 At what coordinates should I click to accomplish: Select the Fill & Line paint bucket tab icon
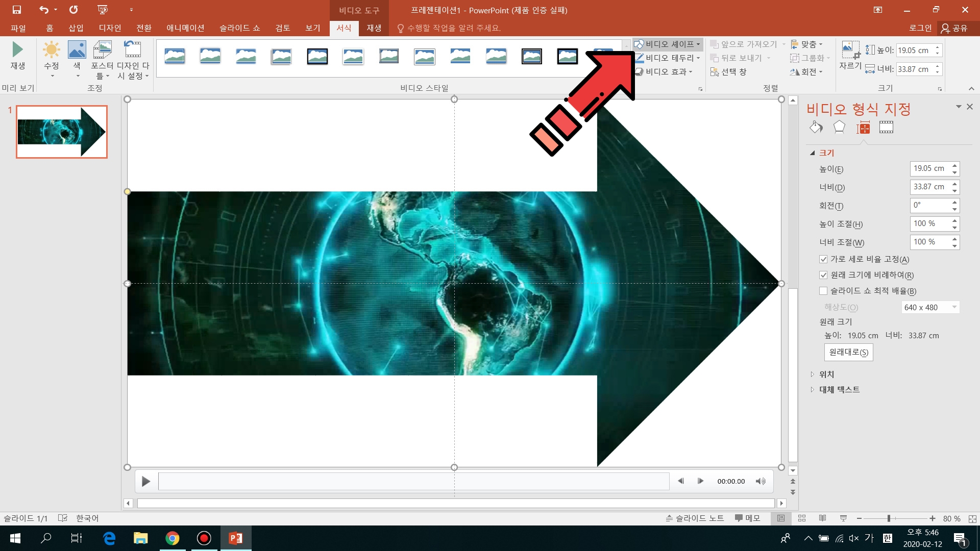(x=816, y=128)
